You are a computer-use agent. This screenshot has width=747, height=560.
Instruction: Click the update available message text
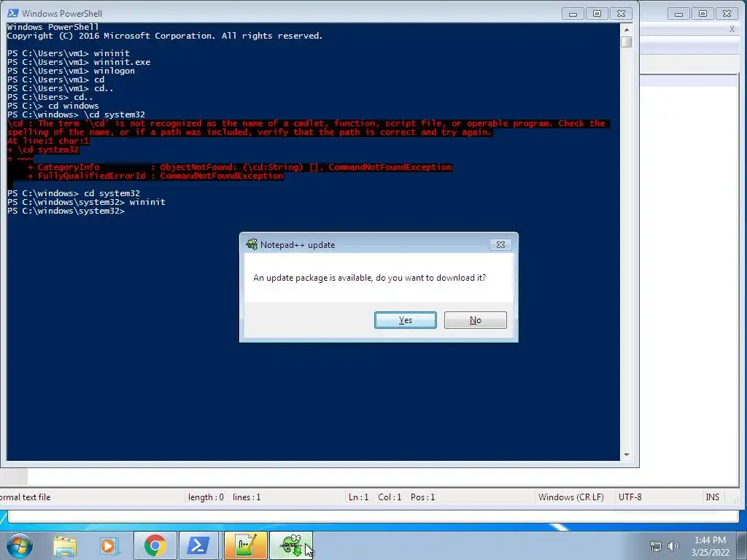coord(369,278)
